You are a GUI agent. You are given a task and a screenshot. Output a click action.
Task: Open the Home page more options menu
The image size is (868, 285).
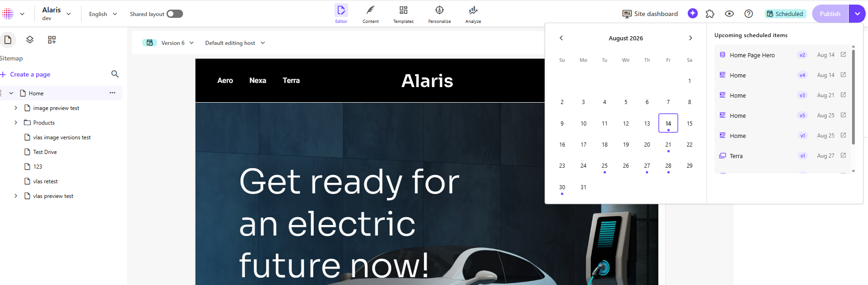pyautogui.click(x=112, y=93)
